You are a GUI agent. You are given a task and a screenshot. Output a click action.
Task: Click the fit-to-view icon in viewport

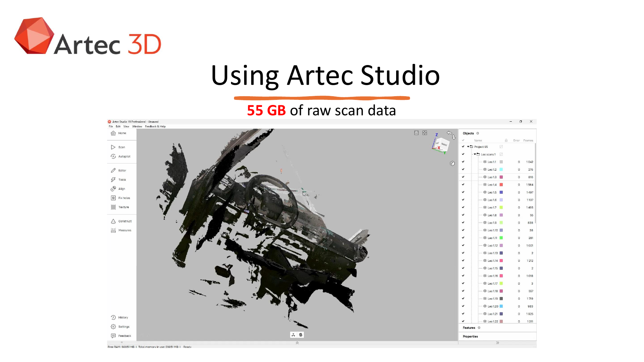click(425, 133)
